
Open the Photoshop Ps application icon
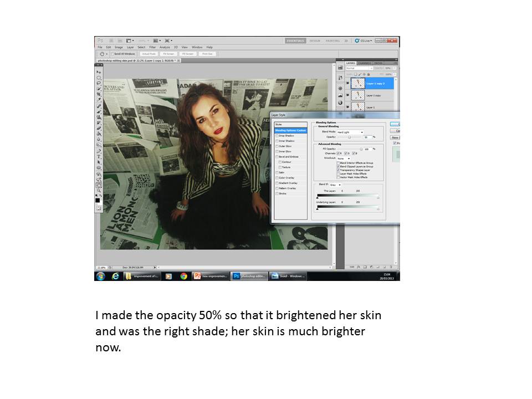click(x=100, y=40)
